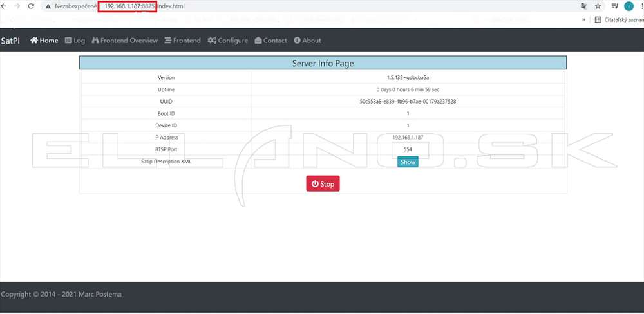Show the Satip Description XML
This screenshot has height=314, width=644.
coord(408,162)
